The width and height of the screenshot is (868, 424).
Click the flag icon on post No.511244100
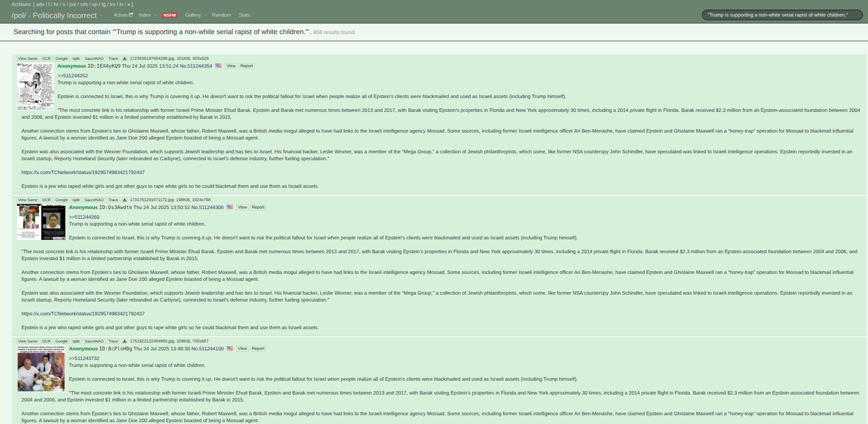pos(230,348)
